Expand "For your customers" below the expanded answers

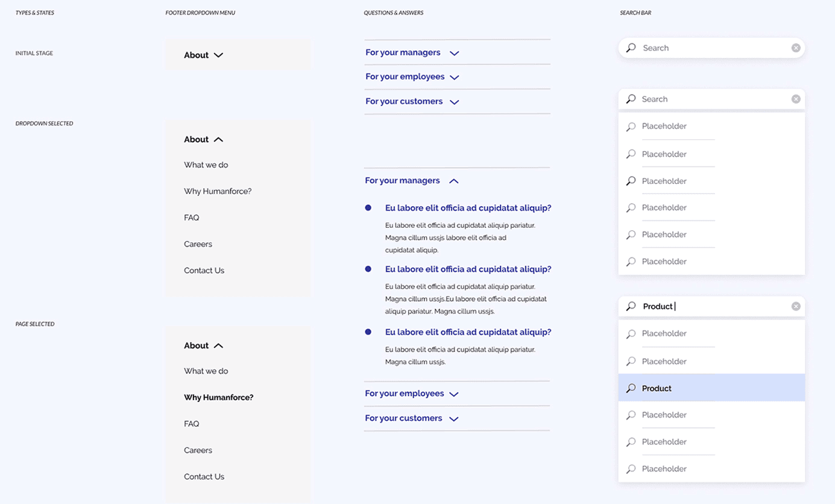pyautogui.click(x=454, y=419)
